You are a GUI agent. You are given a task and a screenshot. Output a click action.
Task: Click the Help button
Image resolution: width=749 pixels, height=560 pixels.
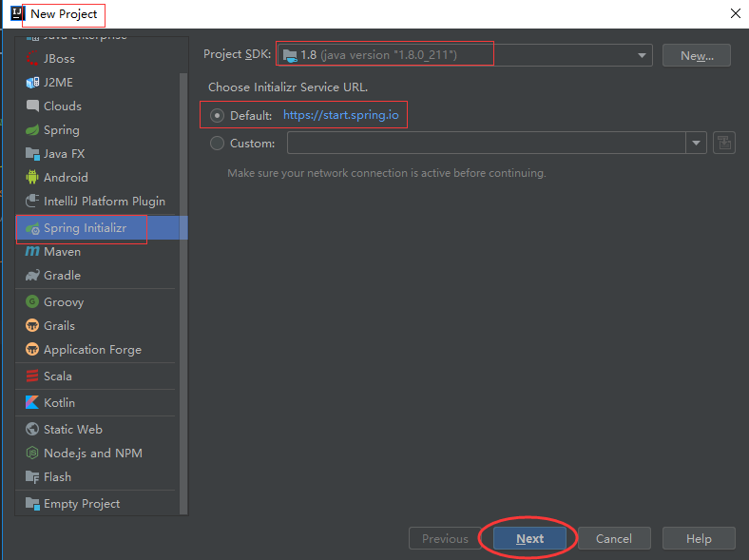point(699,538)
